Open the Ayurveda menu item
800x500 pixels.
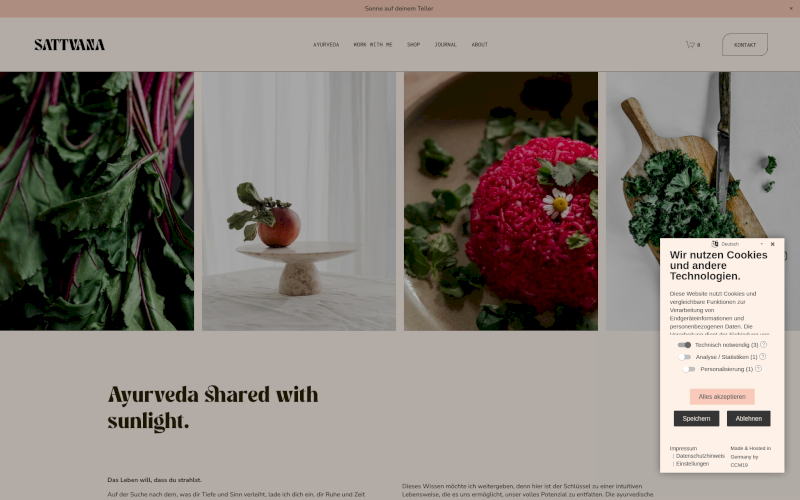coord(326,45)
